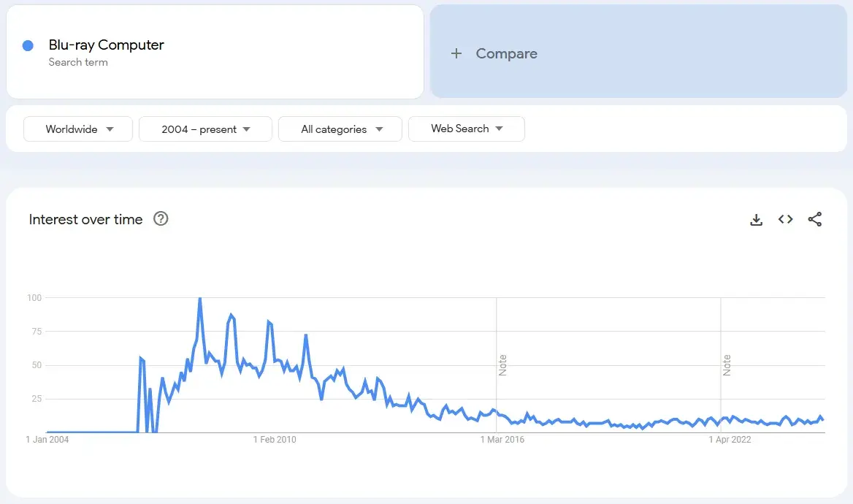Click the plus icon beside Compare

pos(456,53)
